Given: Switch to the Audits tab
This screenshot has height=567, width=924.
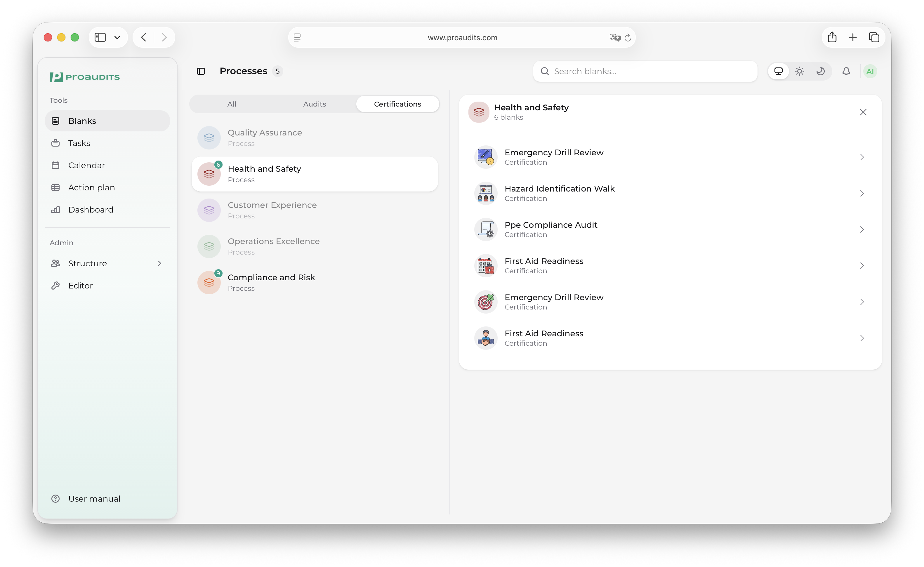Looking at the screenshot, I should pos(314,104).
